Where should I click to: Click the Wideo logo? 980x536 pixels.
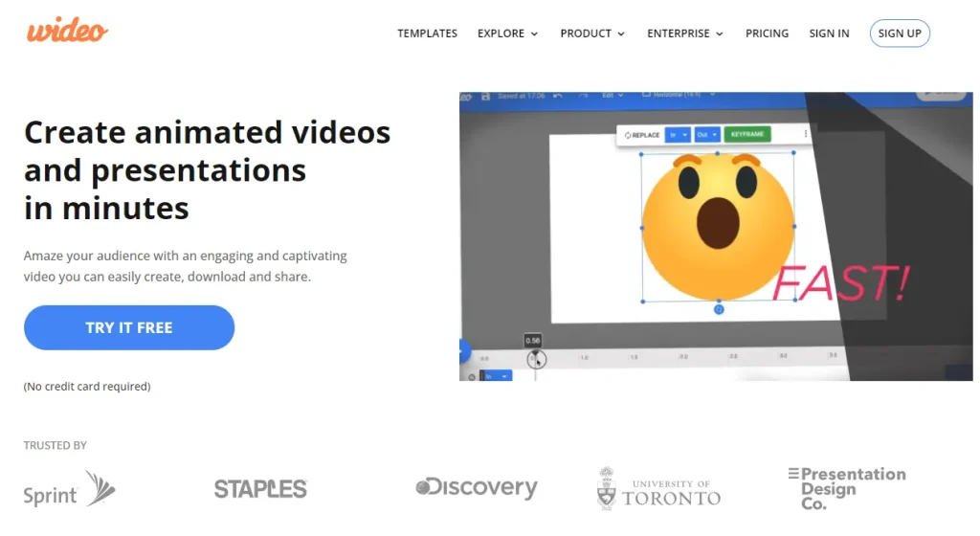(67, 30)
